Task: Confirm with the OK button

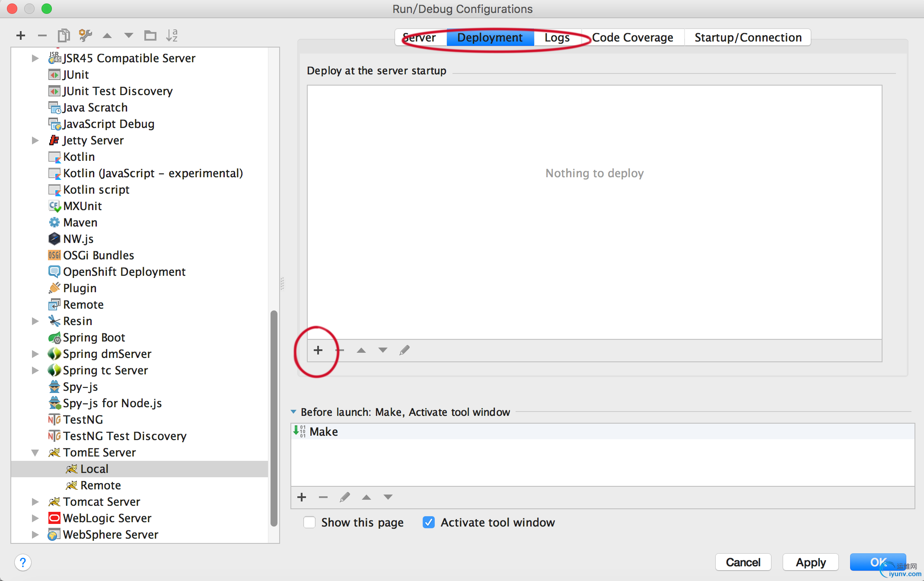Action: [x=878, y=562]
